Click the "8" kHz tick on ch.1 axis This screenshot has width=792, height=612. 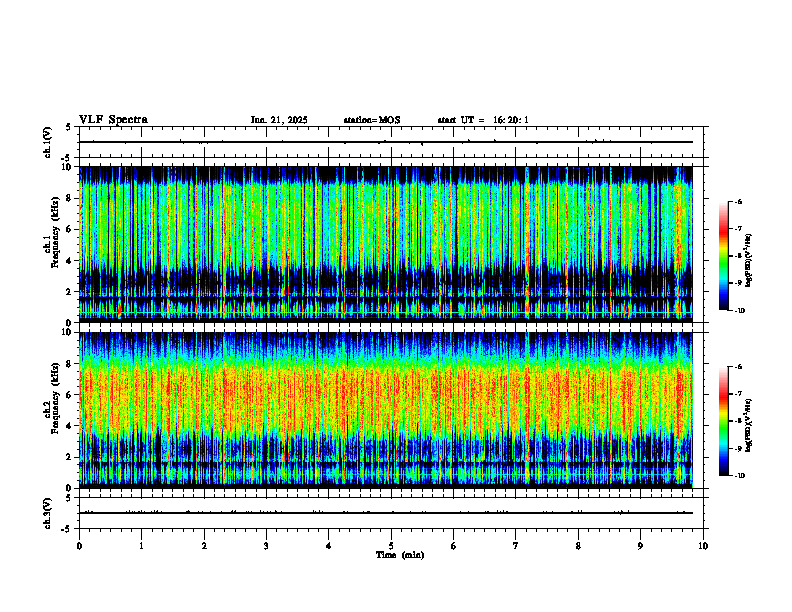coord(69,198)
